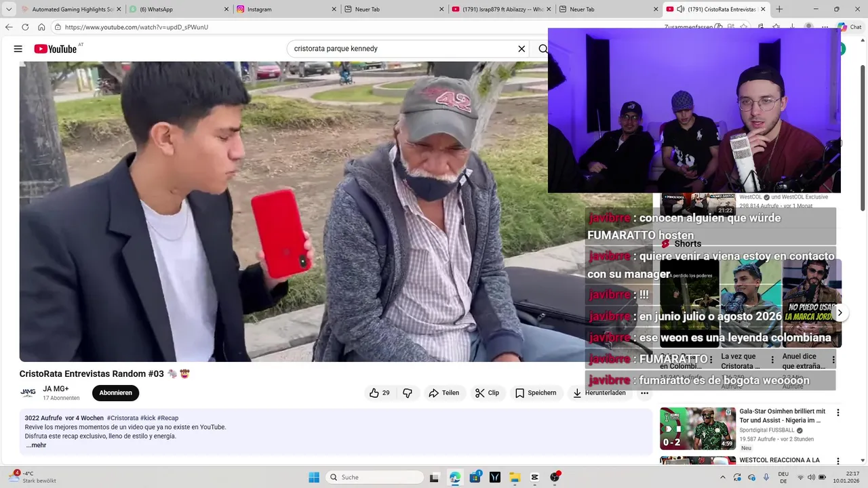Click Microsoft Edge taskbar icon

click(x=455, y=477)
